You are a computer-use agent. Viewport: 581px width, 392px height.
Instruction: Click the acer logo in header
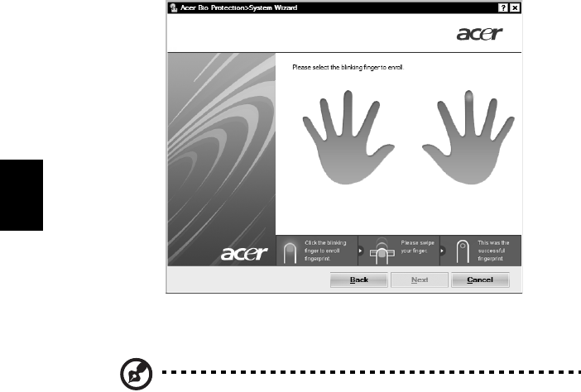(479, 34)
